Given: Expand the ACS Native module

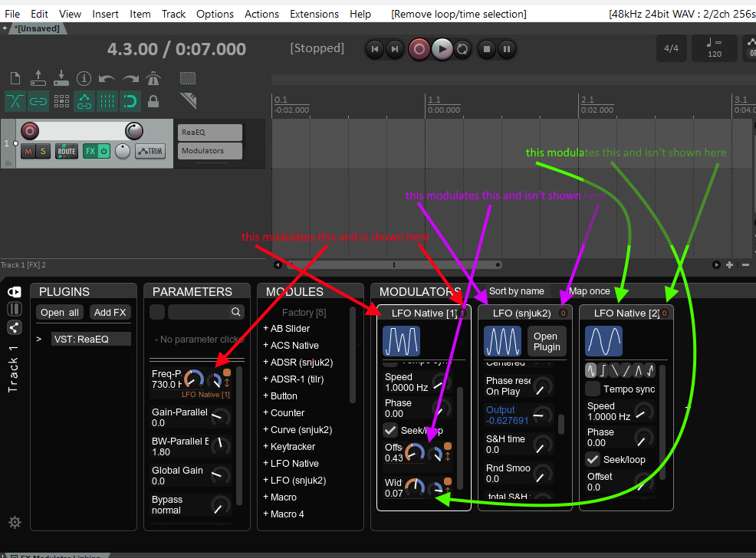Looking at the screenshot, I should (x=291, y=345).
